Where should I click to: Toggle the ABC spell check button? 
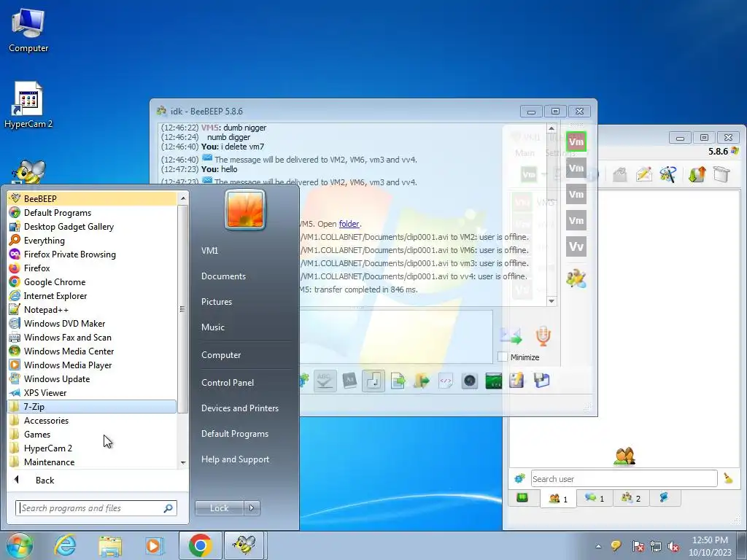click(325, 381)
